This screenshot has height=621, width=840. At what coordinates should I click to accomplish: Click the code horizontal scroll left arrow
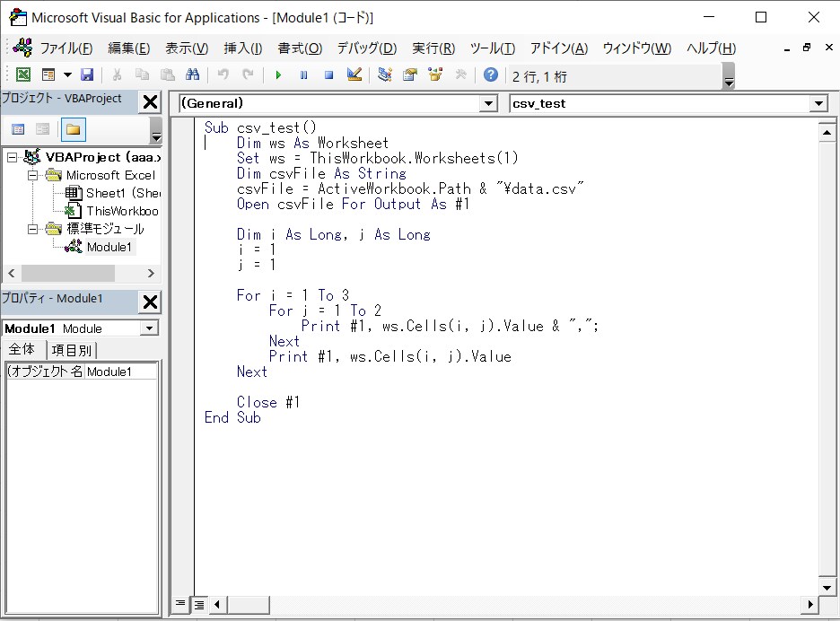click(217, 604)
